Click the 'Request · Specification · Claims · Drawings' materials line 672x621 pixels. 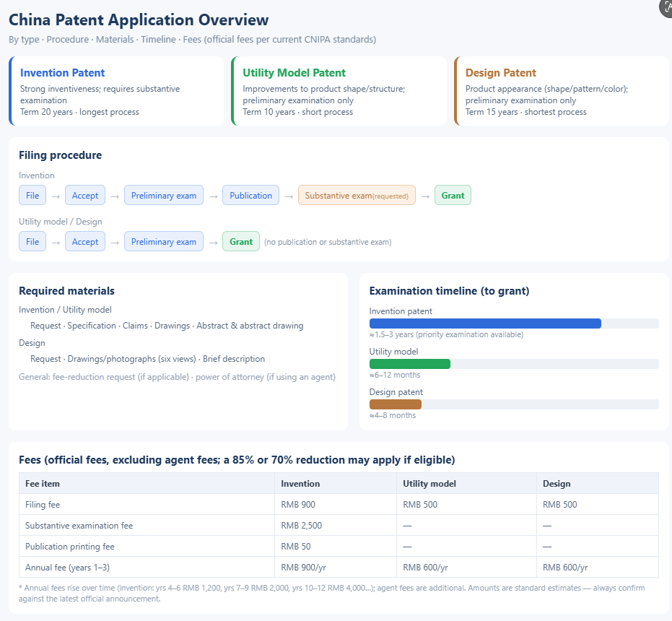[x=167, y=326]
